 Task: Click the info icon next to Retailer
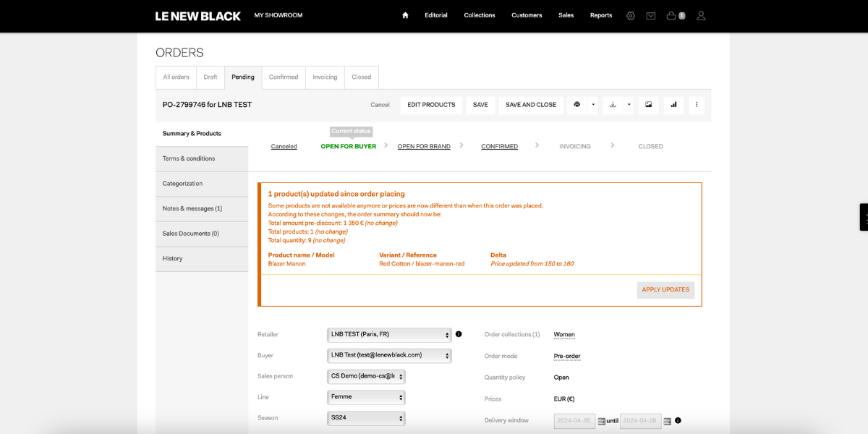[x=459, y=334]
